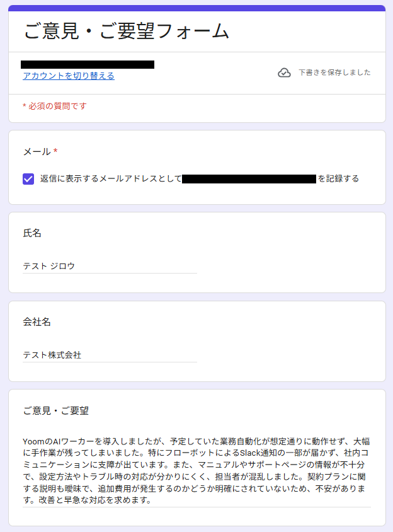
Task: Open the アカウントを切り替える link
Action: click(69, 76)
